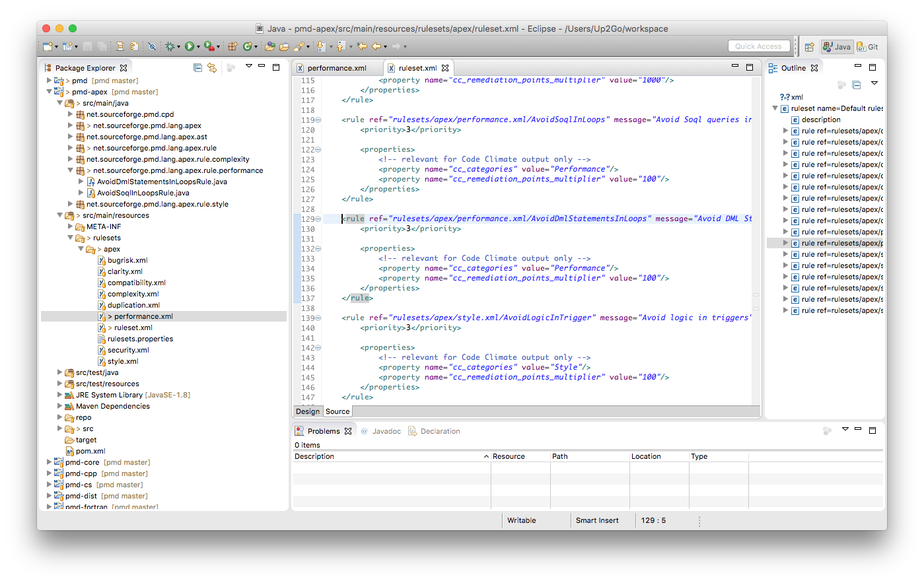Click the Open Type icon
Viewport: 924px width, 583px height.
(269, 46)
